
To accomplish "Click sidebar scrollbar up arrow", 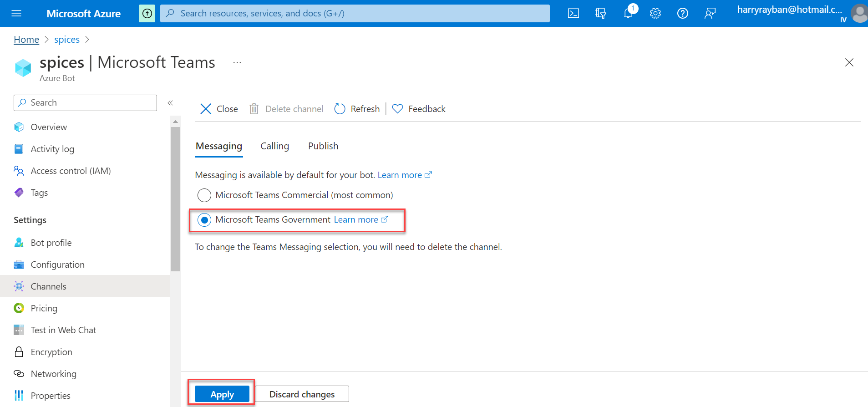I will (x=175, y=122).
